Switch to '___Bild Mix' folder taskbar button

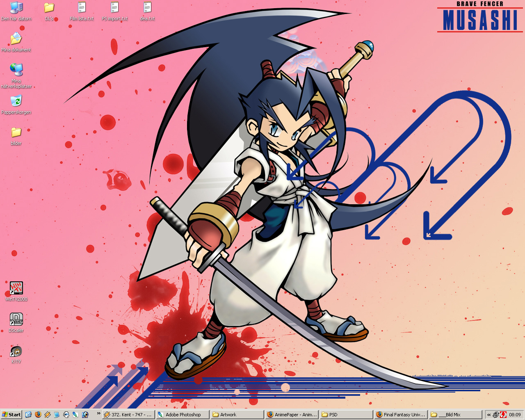point(455,415)
